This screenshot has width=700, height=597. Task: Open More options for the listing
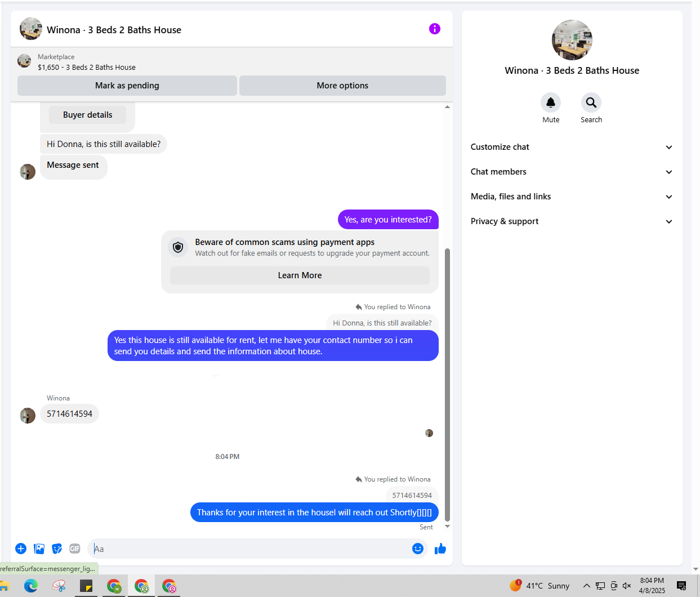point(342,86)
